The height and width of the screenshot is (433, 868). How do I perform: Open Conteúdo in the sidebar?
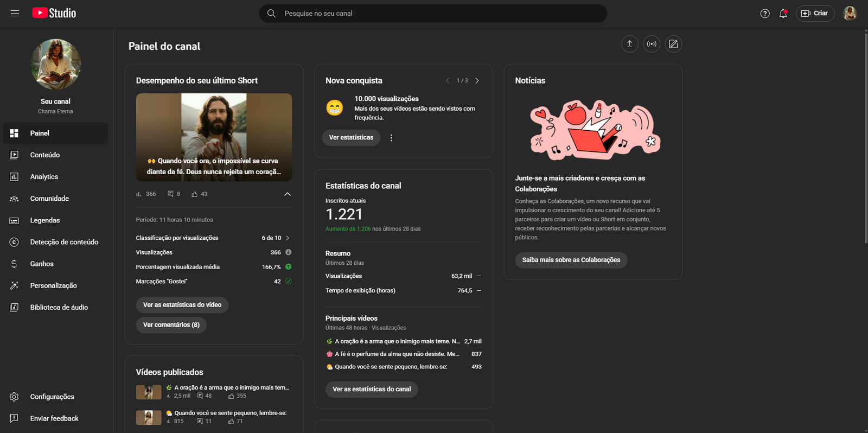[45, 155]
